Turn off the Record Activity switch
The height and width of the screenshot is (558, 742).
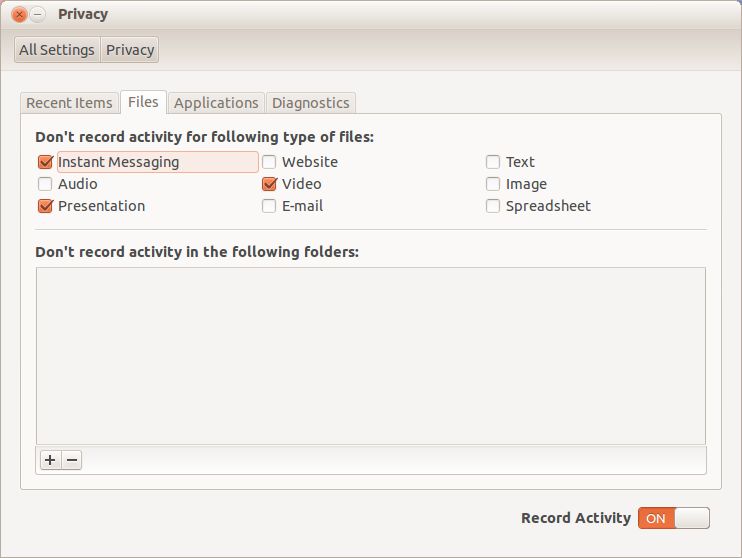(x=673, y=518)
